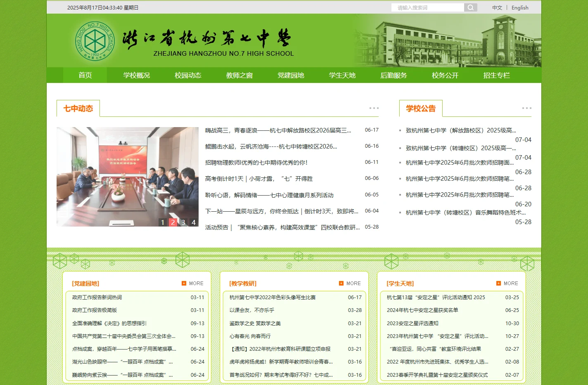The height and width of the screenshot is (385, 588).
Task: Open the 七中动态 more dots icon
Action: 374,108
